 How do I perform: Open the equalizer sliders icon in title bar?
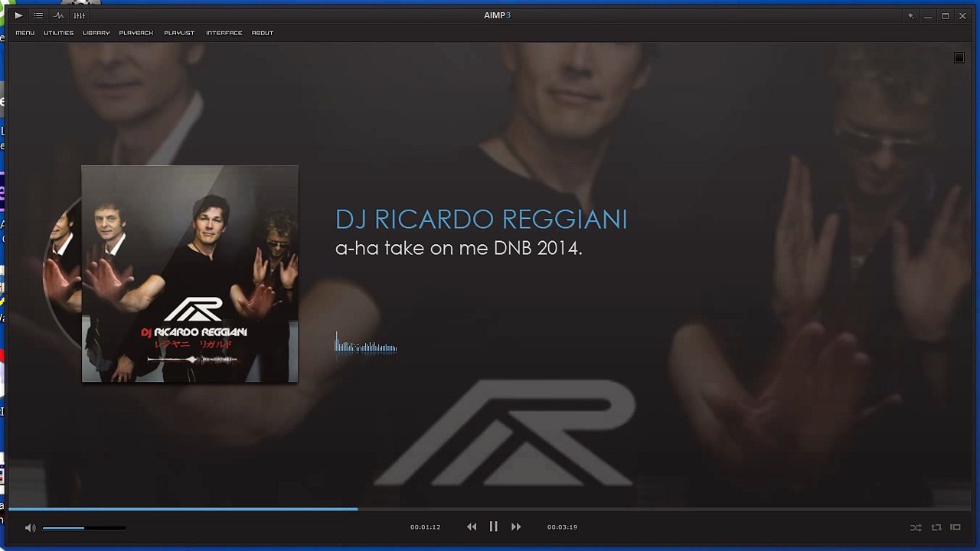click(x=80, y=15)
